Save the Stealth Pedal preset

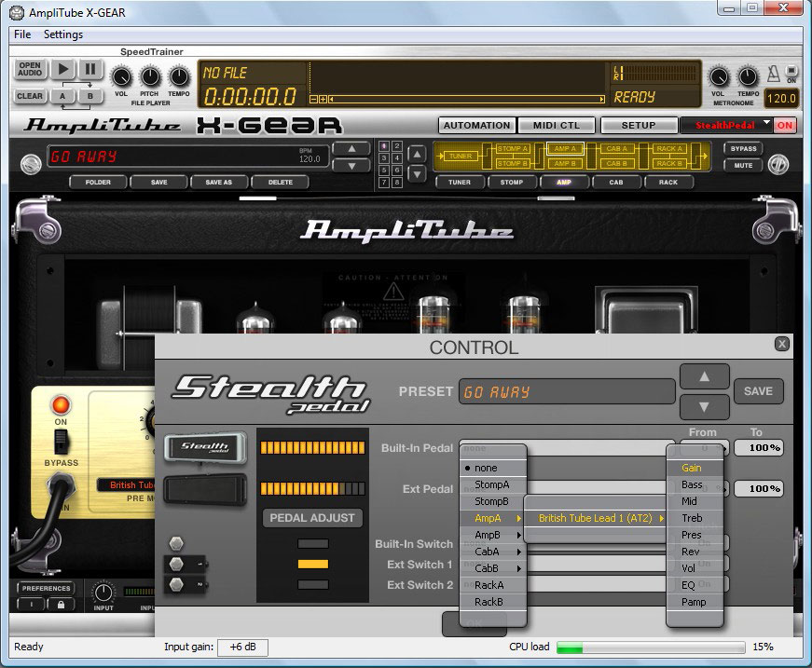(x=758, y=391)
